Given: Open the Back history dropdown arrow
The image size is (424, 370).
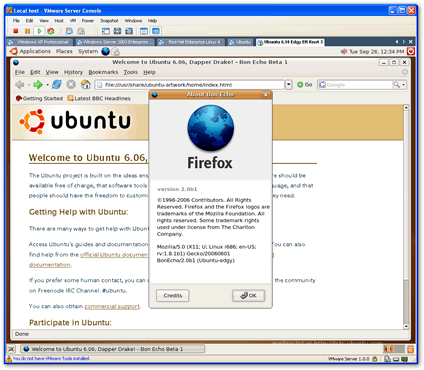Looking at the screenshot, I should tap(29, 85).
